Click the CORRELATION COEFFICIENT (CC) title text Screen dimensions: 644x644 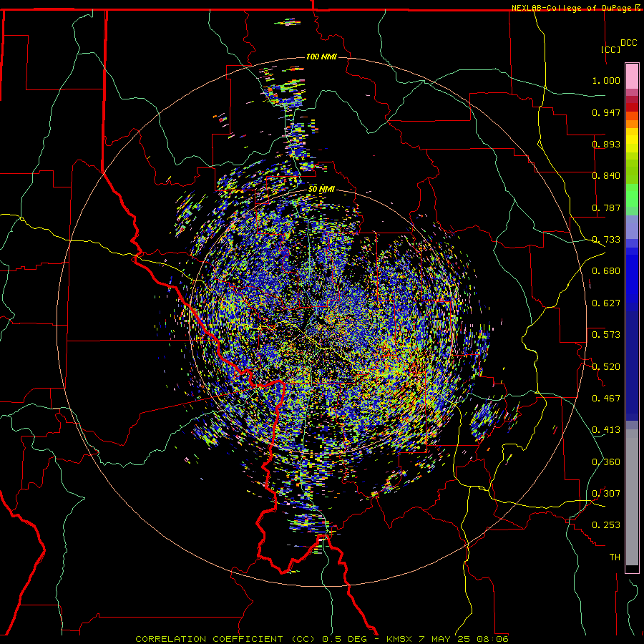pos(225,639)
